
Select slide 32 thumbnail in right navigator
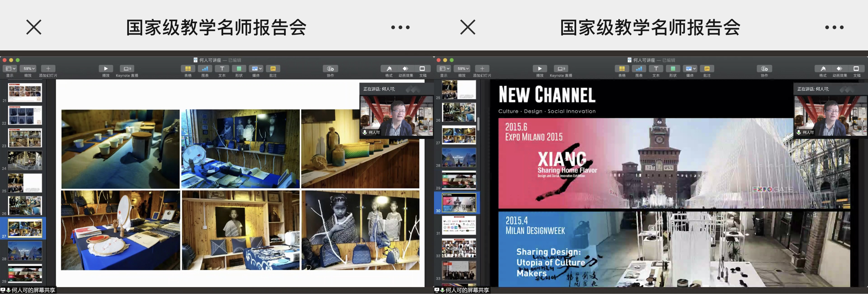coord(459,248)
